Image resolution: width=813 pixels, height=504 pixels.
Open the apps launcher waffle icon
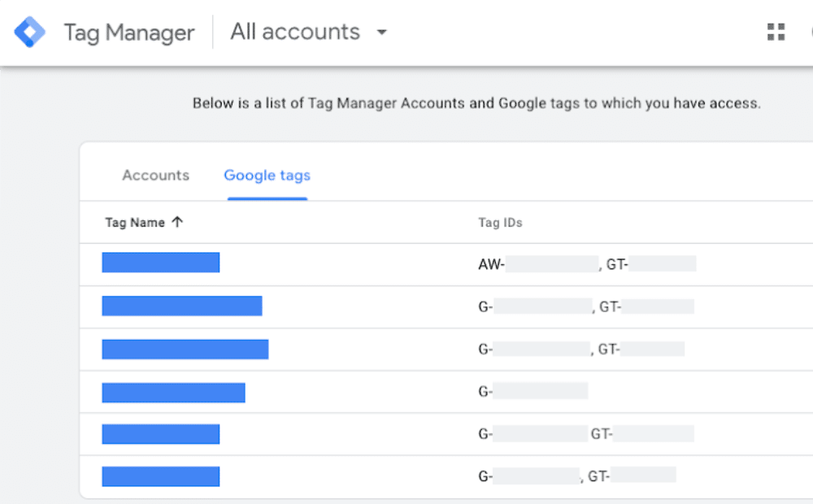pos(775,32)
